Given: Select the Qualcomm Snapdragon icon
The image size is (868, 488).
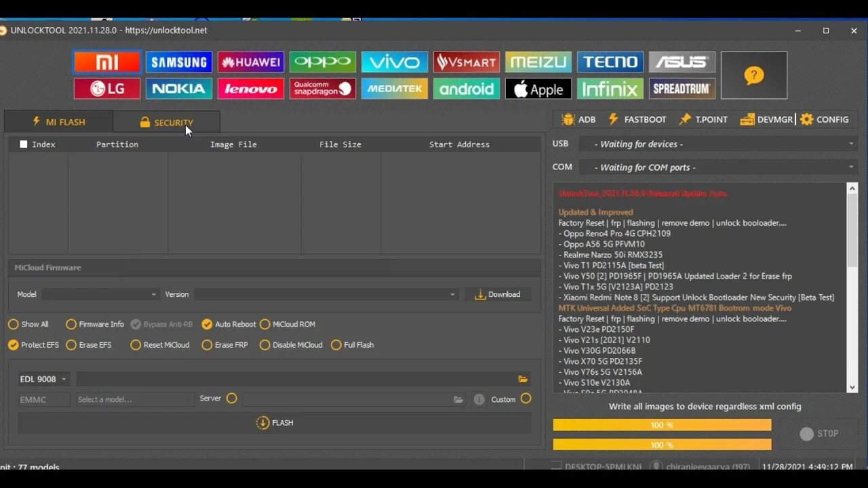Looking at the screenshot, I should pos(323,89).
